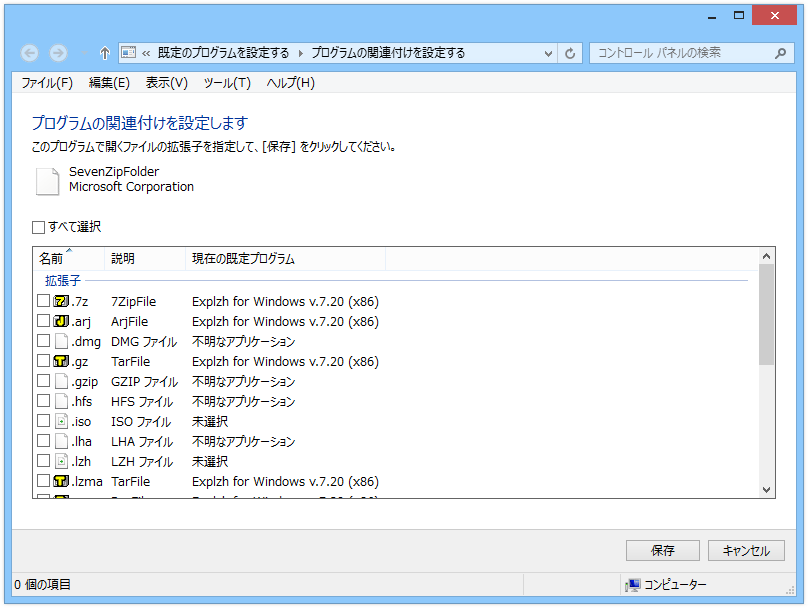Tick the すべて選択 checkbox

tap(38, 227)
